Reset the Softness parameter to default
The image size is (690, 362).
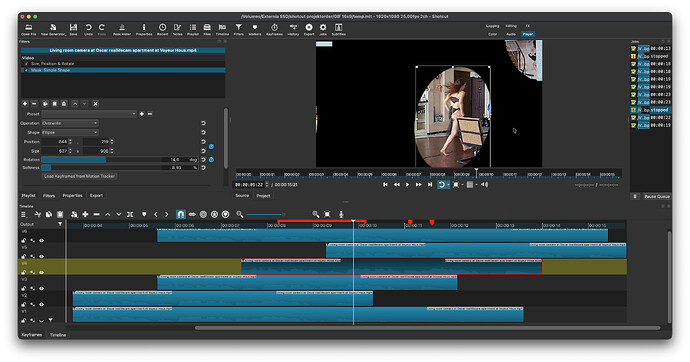203,168
